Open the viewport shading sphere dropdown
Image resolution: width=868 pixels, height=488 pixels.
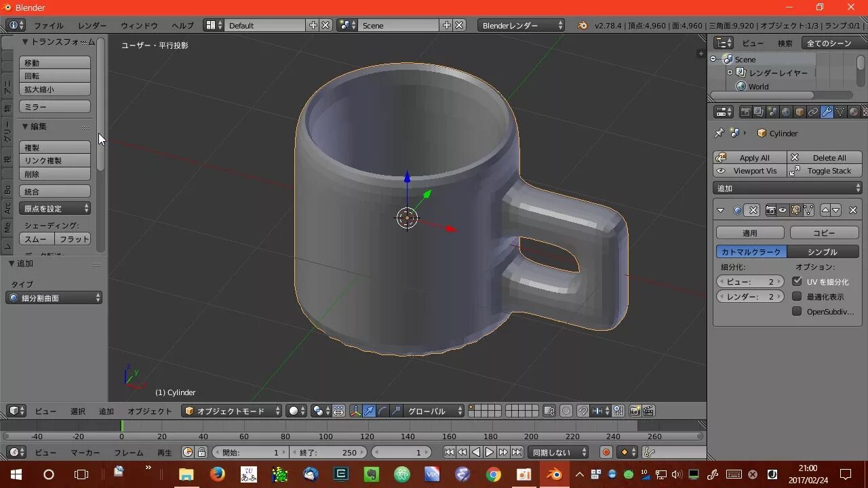click(x=296, y=411)
